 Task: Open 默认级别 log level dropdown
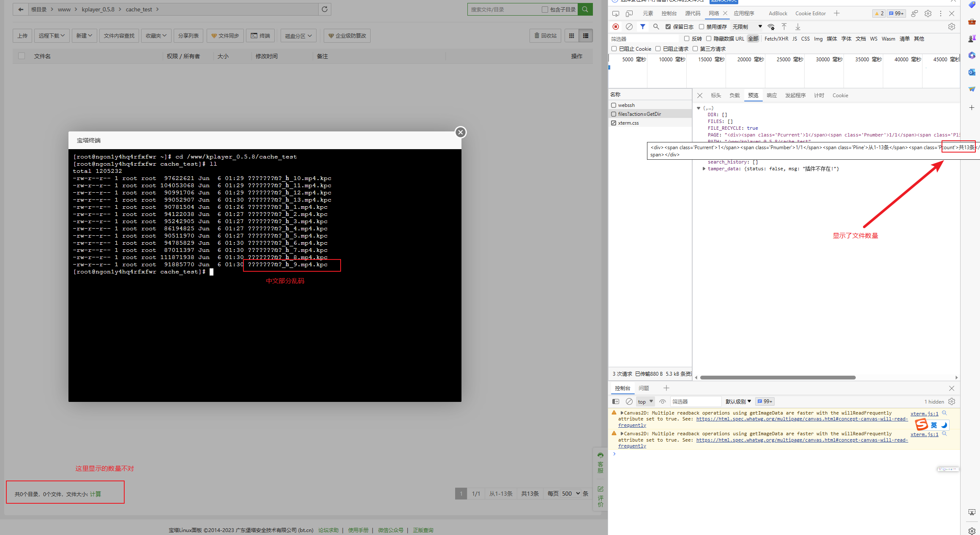click(738, 401)
